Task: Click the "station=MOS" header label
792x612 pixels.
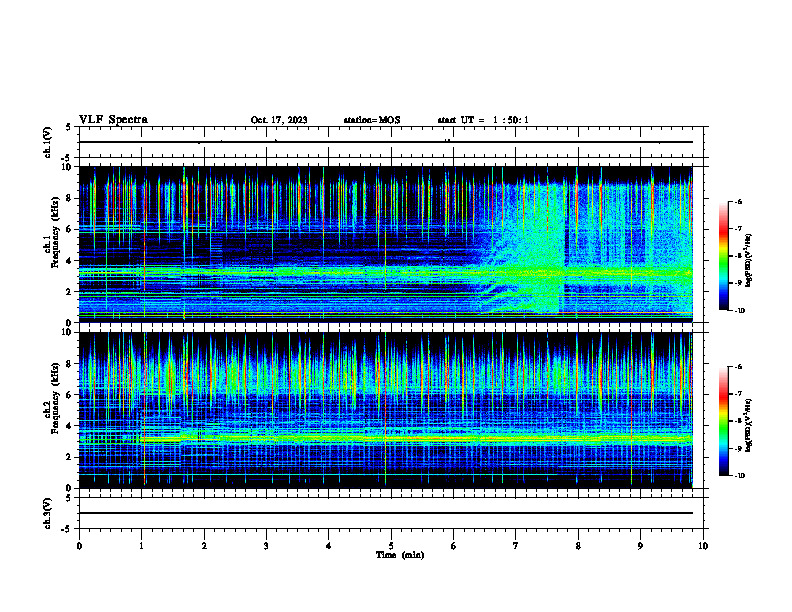Action: point(372,120)
